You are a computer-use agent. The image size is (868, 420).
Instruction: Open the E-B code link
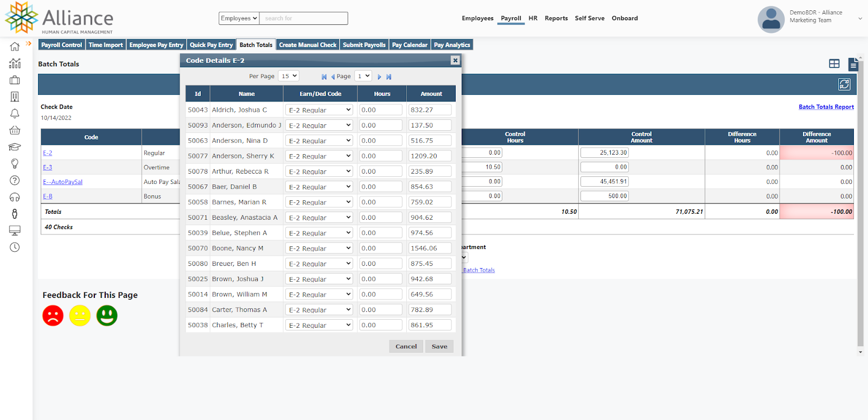coord(48,196)
